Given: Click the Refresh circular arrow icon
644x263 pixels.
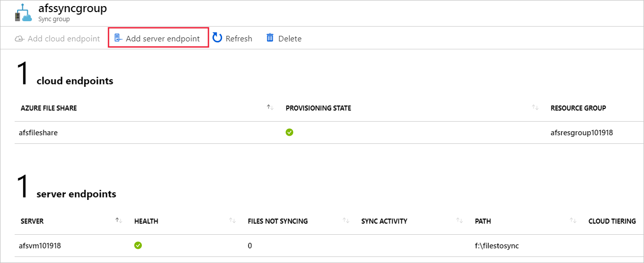Looking at the screenshot, I should 218,38.
